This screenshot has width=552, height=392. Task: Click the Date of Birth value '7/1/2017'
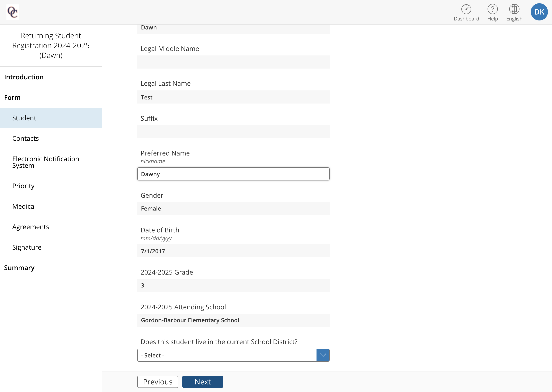[153, 251]
